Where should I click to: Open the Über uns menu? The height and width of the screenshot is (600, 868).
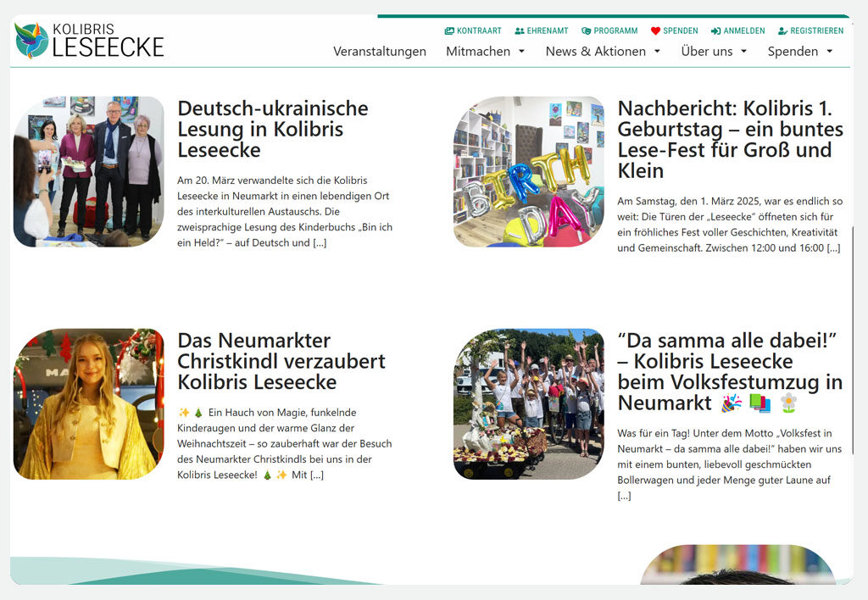(707, 52)
